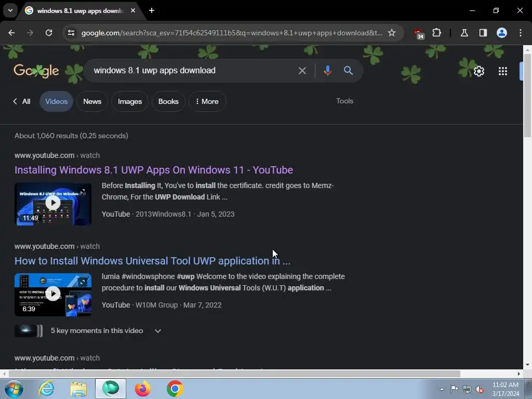The width and height of the screenshot is (532, 399).
Task: Launch Internet Explorer from the taskbar
Action: [x=46, y=389]
